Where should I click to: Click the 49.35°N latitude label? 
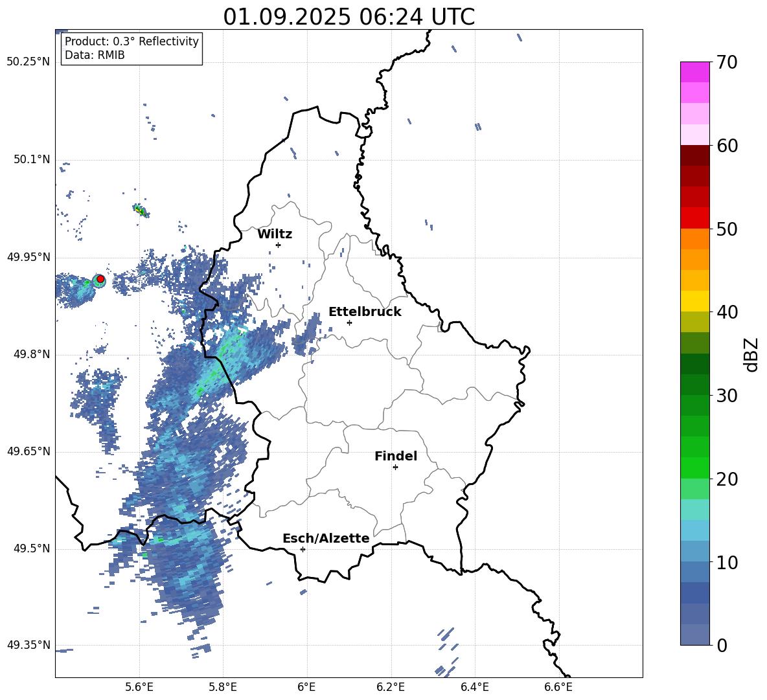pyautogui.click(x=29, y=645)
